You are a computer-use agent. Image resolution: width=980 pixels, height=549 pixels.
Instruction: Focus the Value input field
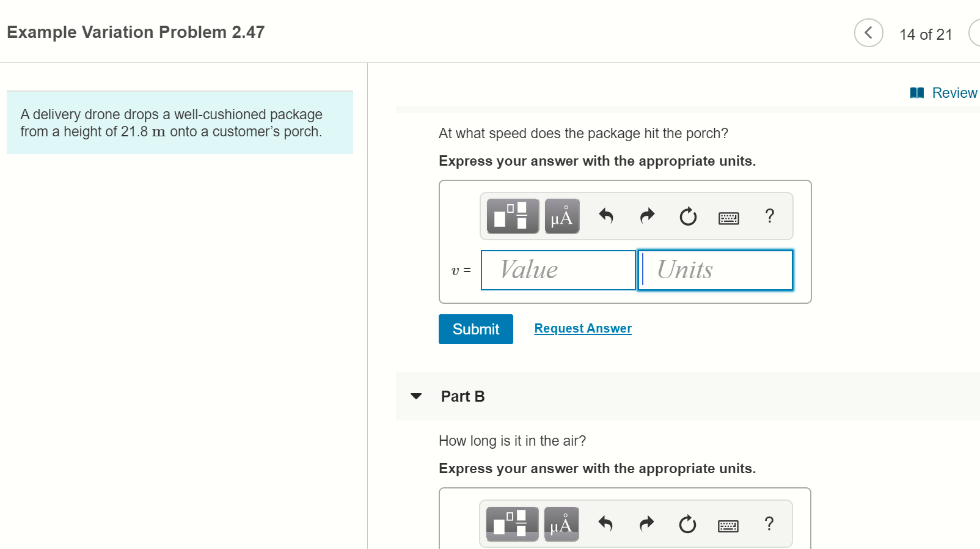(x=558, y=270)
